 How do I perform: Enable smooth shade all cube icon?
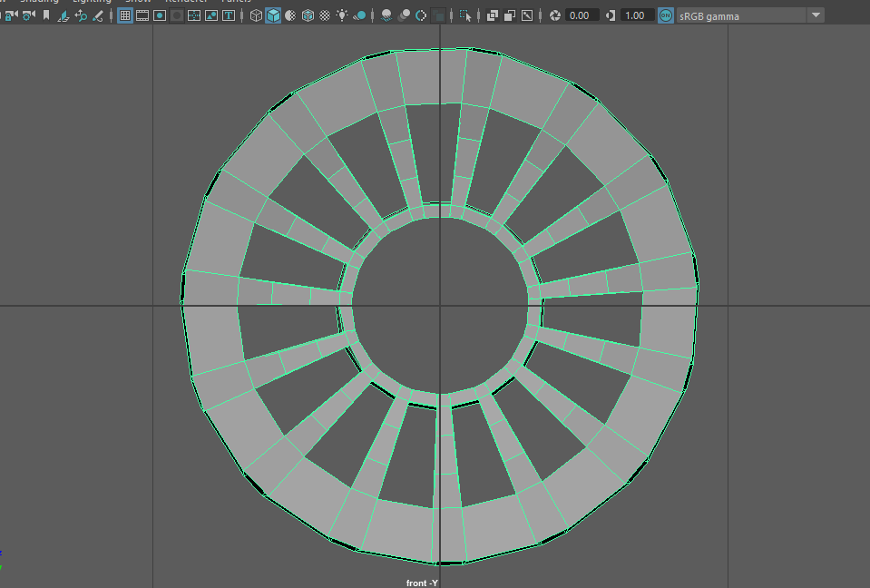tap(273, 15)
